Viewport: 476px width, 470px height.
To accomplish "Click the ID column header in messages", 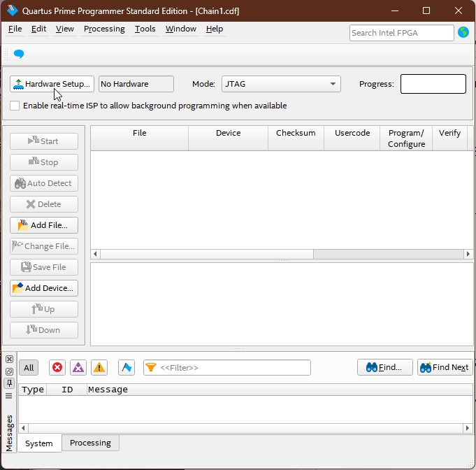I will (x=67, y=390).
